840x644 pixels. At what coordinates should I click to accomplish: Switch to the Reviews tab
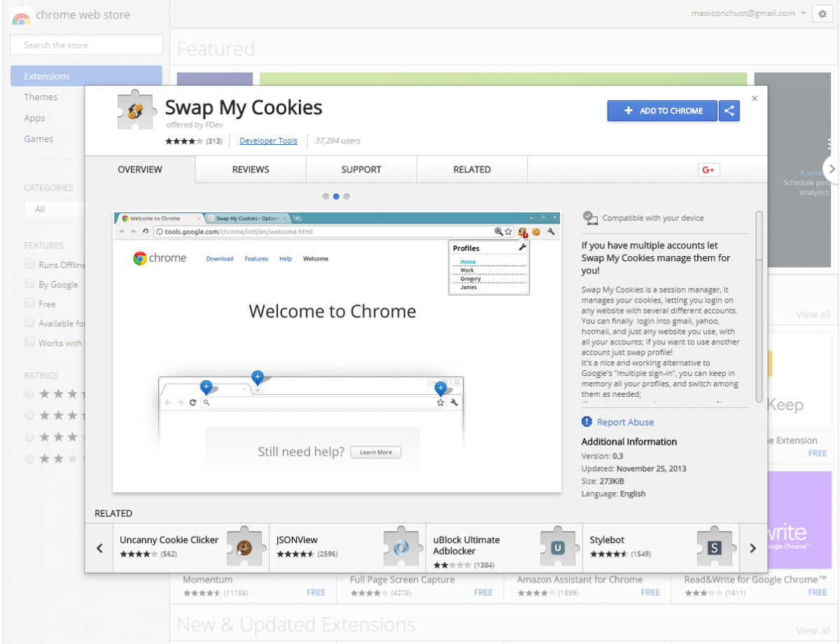[251, 169]
